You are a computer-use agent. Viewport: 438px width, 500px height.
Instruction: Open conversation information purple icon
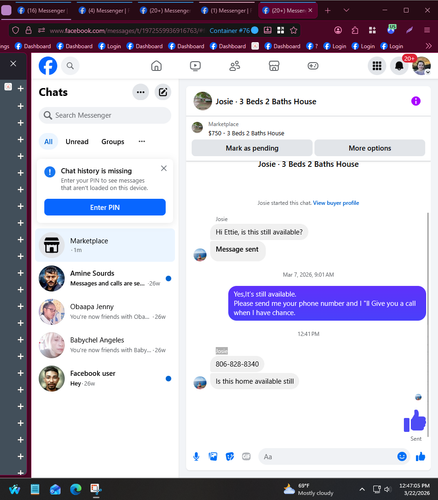(x=416, y=101)
